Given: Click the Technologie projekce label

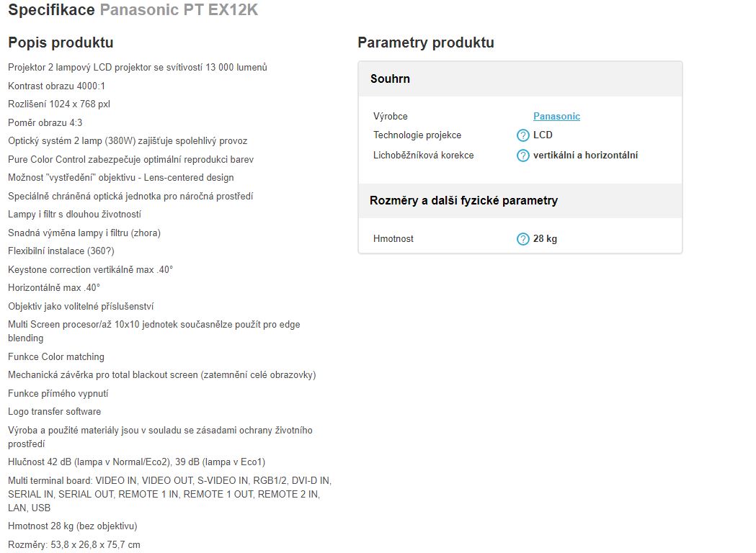Looking at the screenshot, I should (417, 135).
